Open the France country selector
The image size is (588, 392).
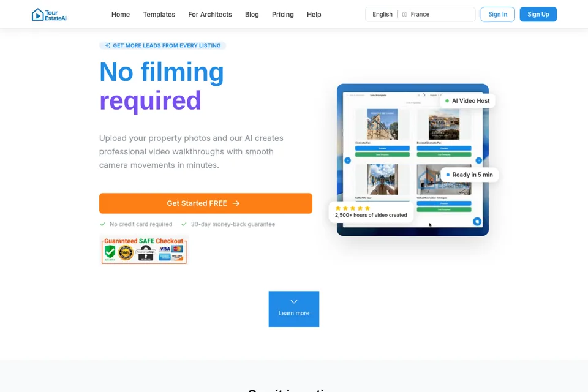pyautogui.click(x=415, y=14)
